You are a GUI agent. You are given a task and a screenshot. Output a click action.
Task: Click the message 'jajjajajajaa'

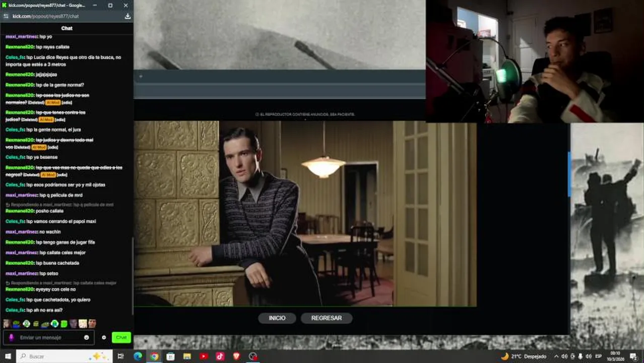pyautogui.click(x=46, y=75)
